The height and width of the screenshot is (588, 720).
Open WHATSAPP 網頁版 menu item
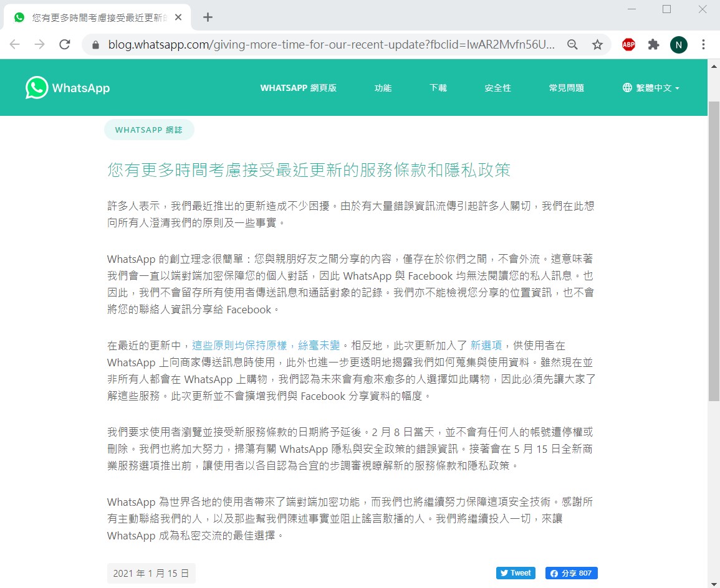tap(298, 88)
